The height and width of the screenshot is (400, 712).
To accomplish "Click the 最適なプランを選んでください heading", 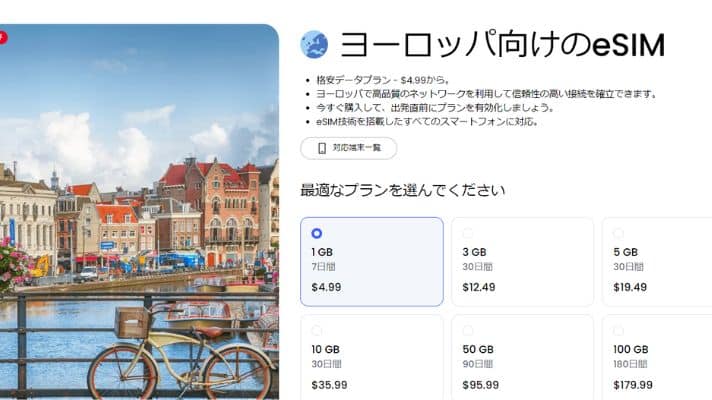I will click(x=402, y=190).
